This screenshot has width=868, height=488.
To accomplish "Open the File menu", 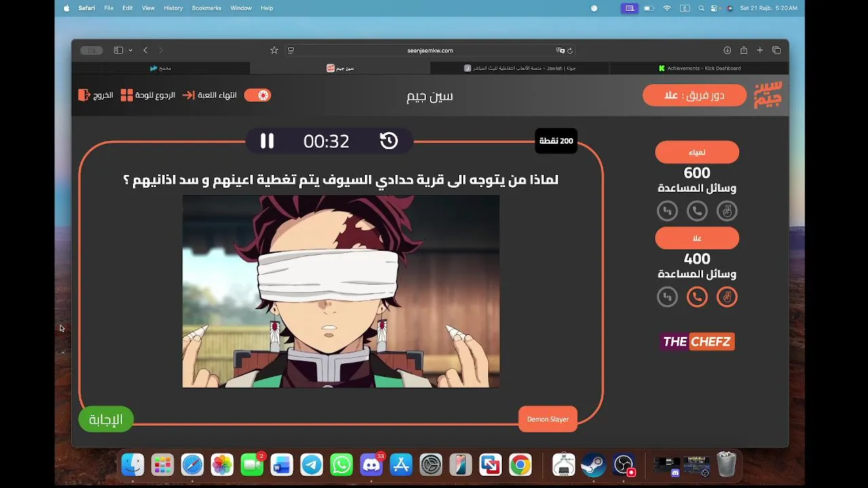I will tap(108, 8).
